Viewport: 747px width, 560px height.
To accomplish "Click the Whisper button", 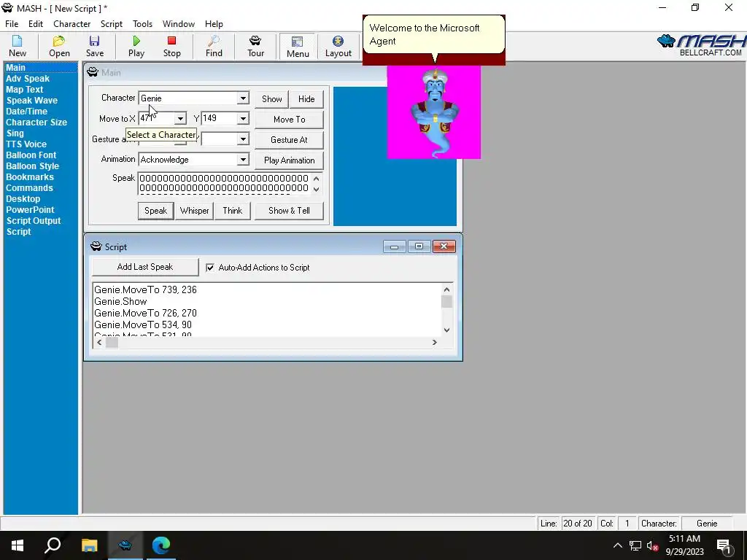I will click(194, 211).
